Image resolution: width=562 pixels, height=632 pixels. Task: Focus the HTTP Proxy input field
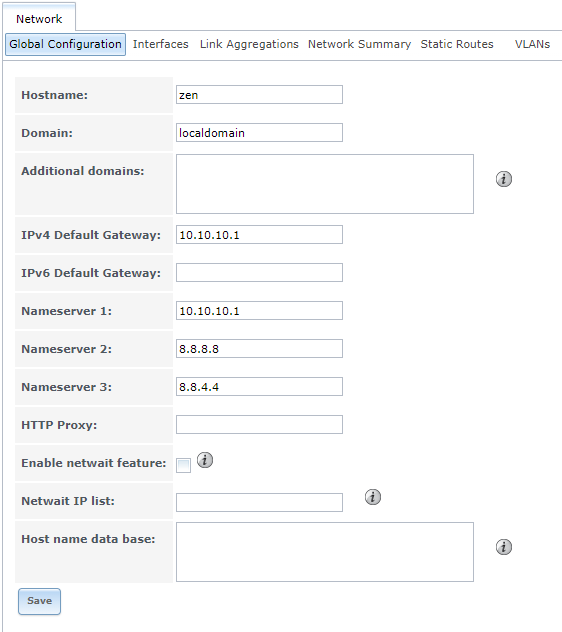tap(259, 424)
